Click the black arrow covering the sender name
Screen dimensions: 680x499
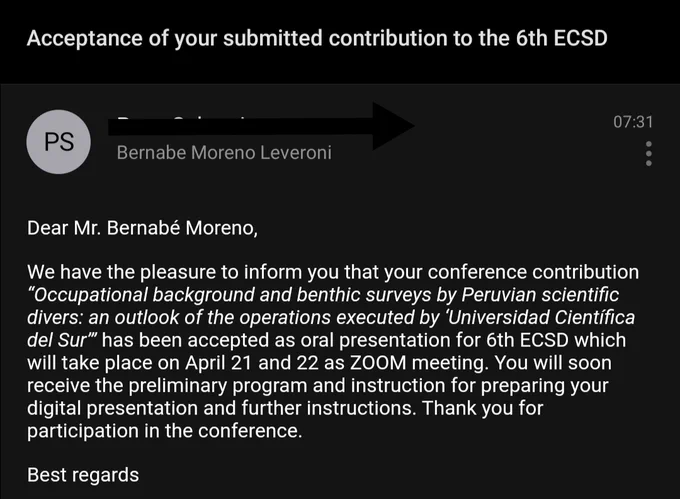(261, 126)
